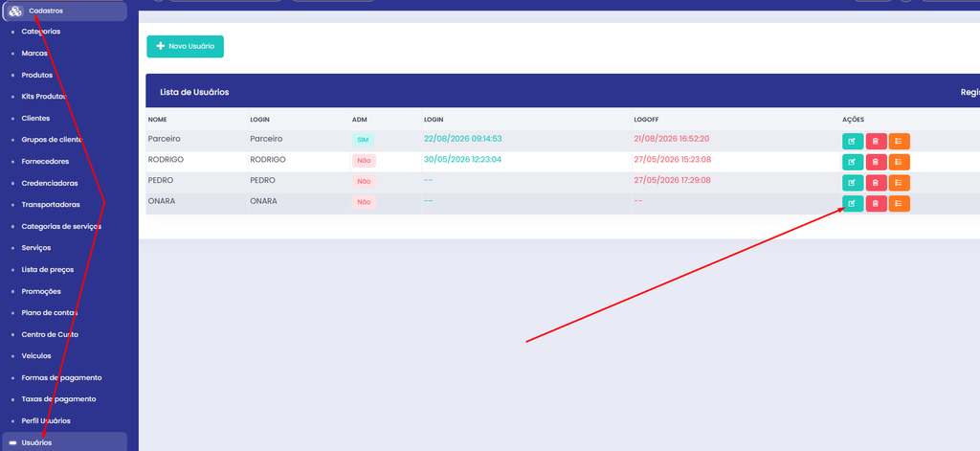The image size is (980, 451).
Task: Delete the RODRIGO user
Action: pyautogui.click(x=876, y=162)
